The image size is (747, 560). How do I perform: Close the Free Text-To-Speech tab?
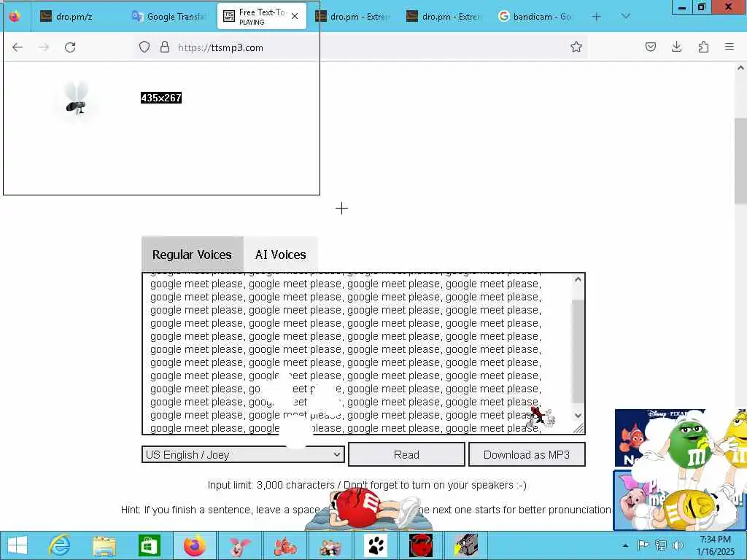click(x=295, y=16)
